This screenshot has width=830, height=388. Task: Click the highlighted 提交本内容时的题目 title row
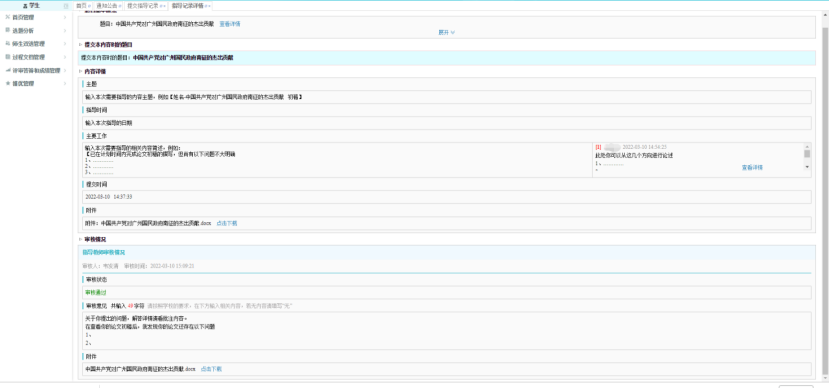[x=447, y=58]
